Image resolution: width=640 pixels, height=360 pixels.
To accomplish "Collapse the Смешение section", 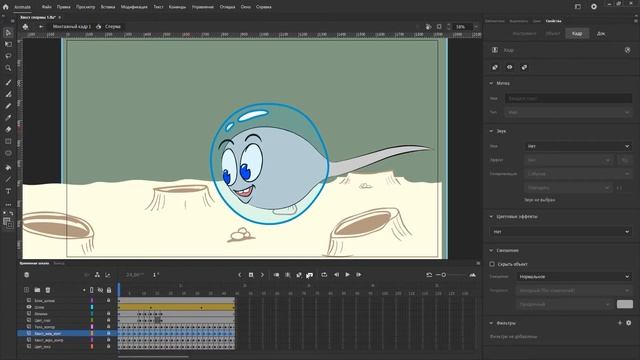I will point(491,250).
